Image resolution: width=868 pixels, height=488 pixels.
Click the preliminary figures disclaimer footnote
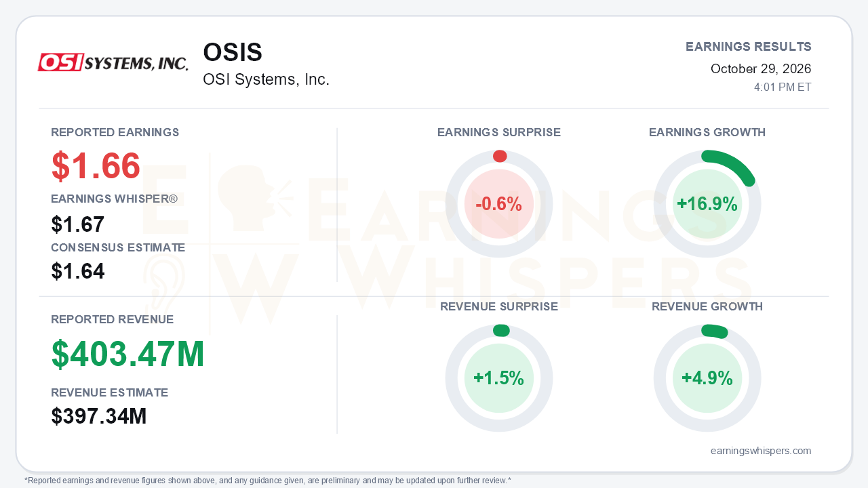point(268,481)
